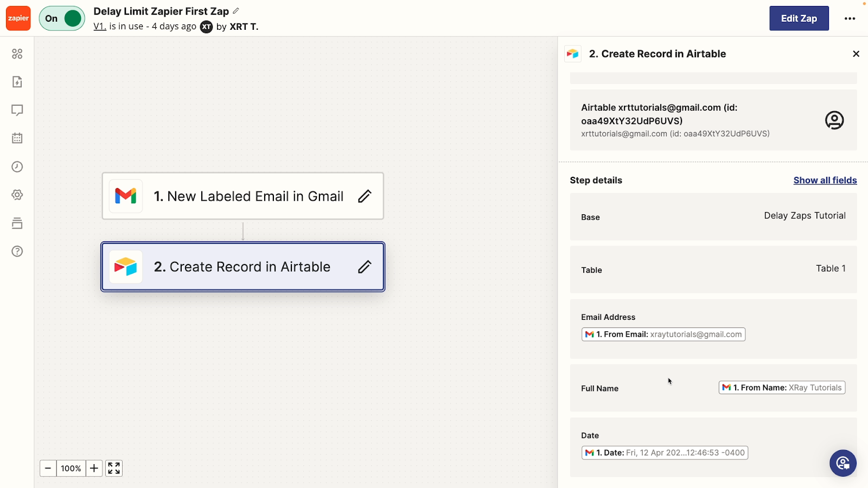The image size is (868, 488).
Task: Edit step 2 with the pencil icon
Action: click(x=365, y=267)
